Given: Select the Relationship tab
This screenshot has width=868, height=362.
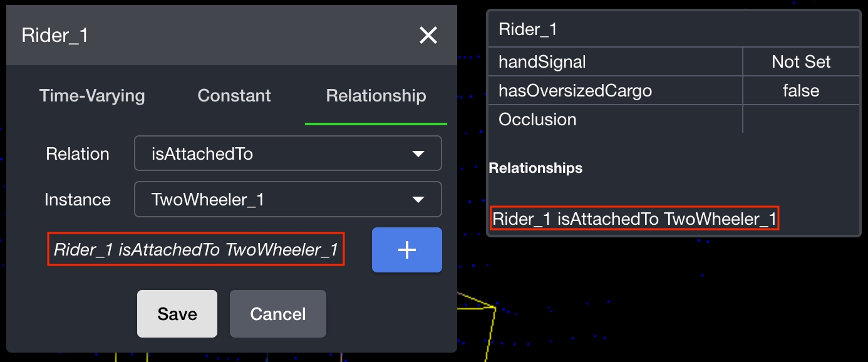Looking at the screenshot, I should pos(376,96).
